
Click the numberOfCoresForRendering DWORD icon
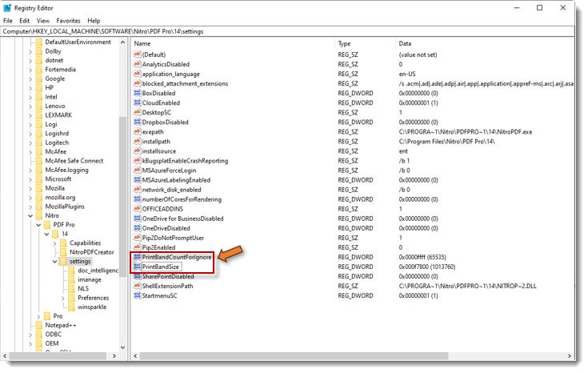138,199
